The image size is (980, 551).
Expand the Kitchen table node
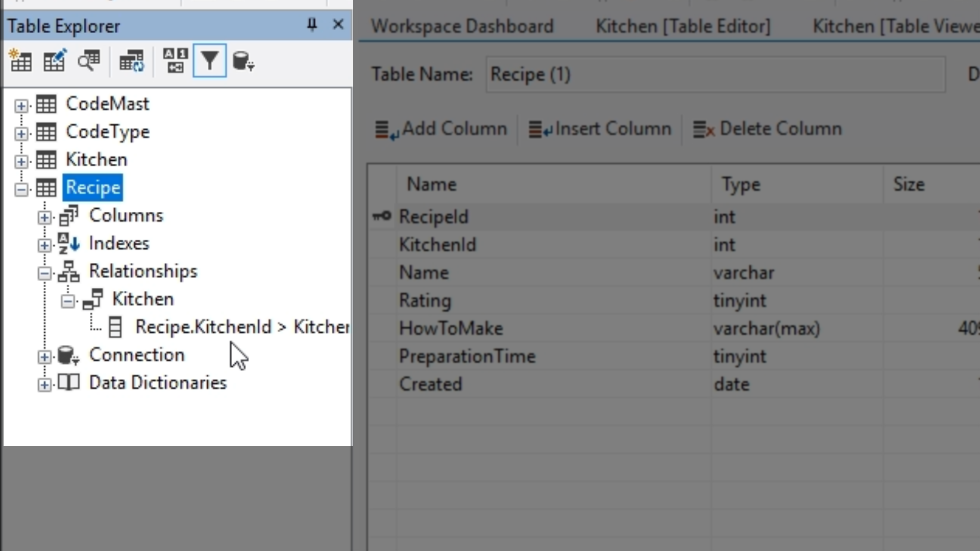tap(21, 161)
